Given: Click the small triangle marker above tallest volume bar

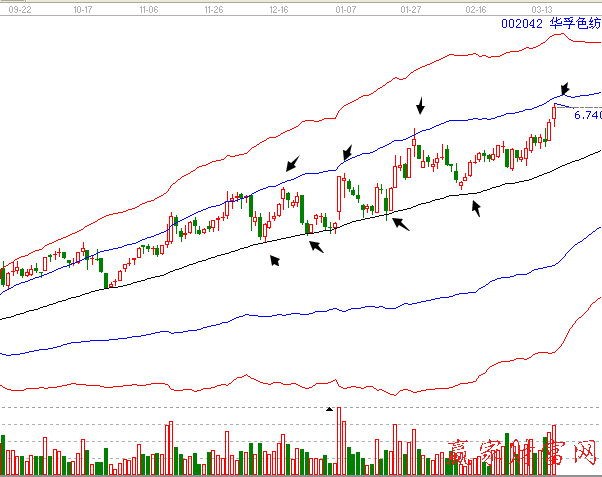Looking at the screenshot, I should tap(329, 409).
